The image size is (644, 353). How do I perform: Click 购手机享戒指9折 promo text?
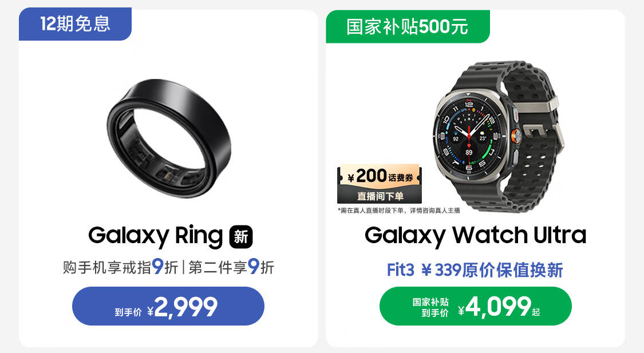(120, 267)
